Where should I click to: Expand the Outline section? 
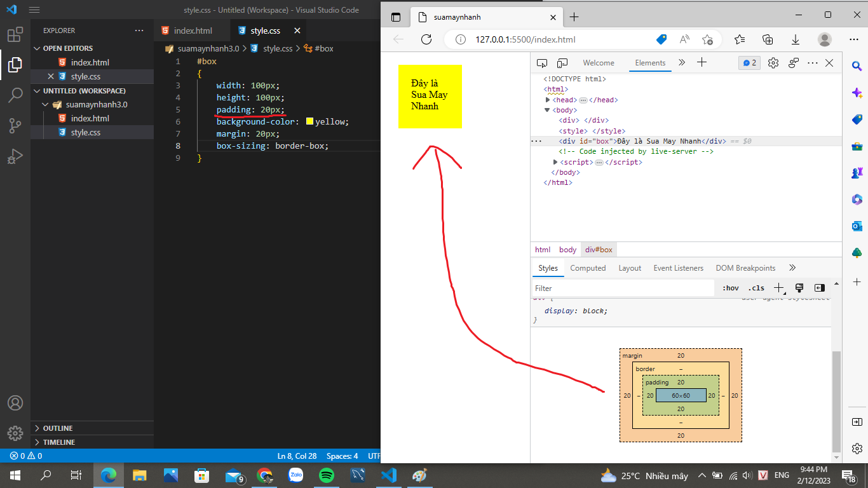coord(58,428)
